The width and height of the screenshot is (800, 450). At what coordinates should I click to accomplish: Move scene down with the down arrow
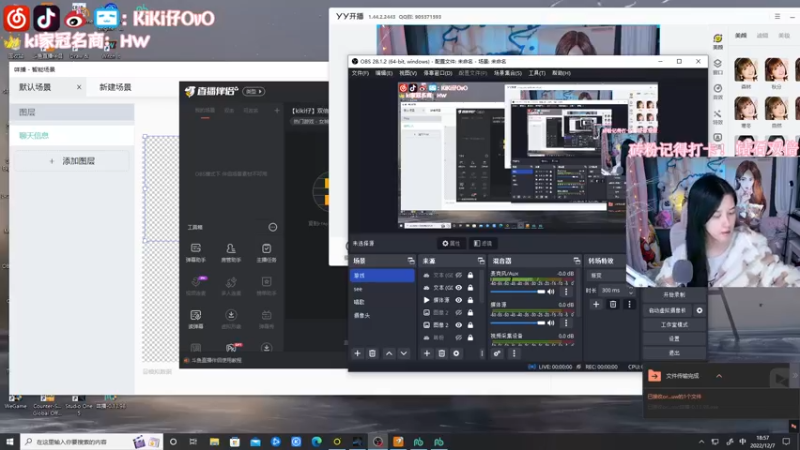[404, 353]
